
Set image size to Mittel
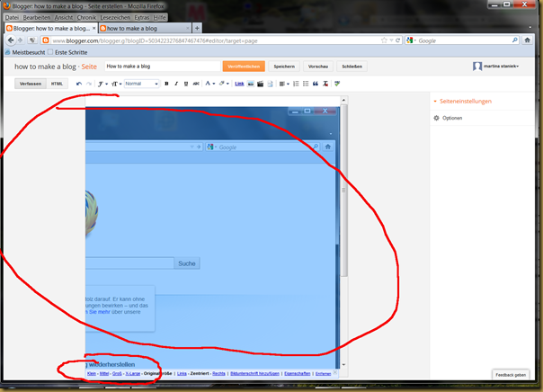click(104, 374)
